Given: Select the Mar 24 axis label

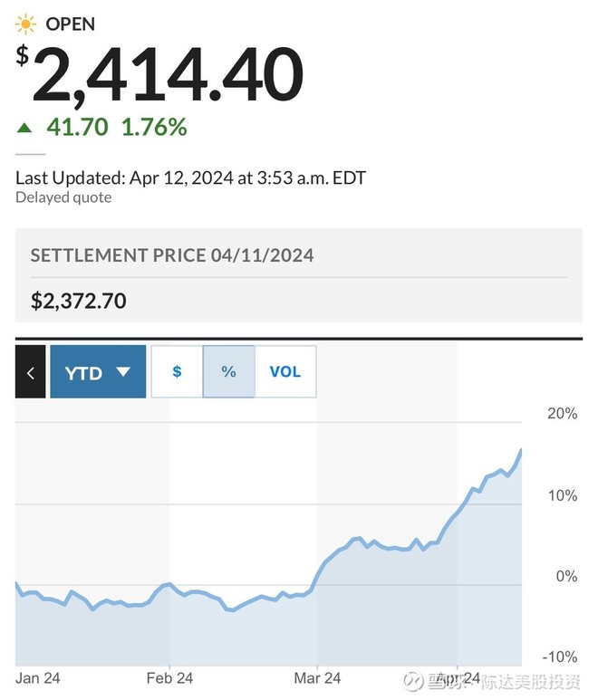Looking at the screenshot, I should pyautogui.click(x=318, y=677).
